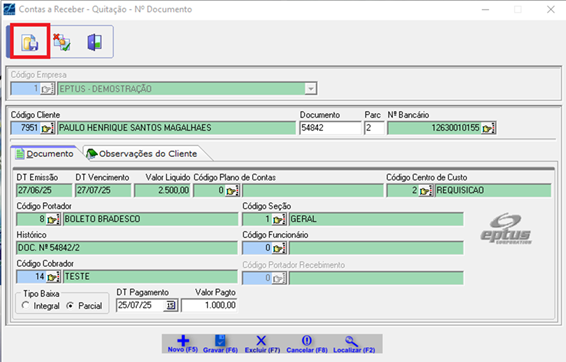Click the TESTE cobrador name

150,277
